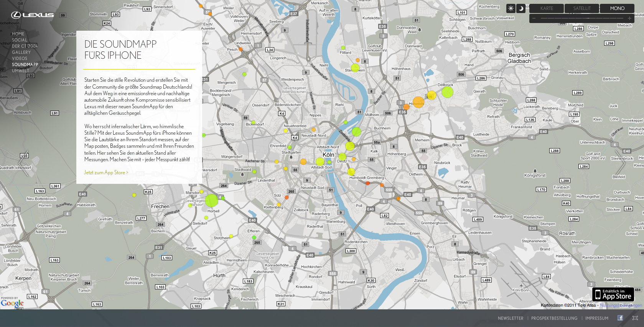Select green sound marker near Flittard
644x327 pixels.
(x=343, y=48)
